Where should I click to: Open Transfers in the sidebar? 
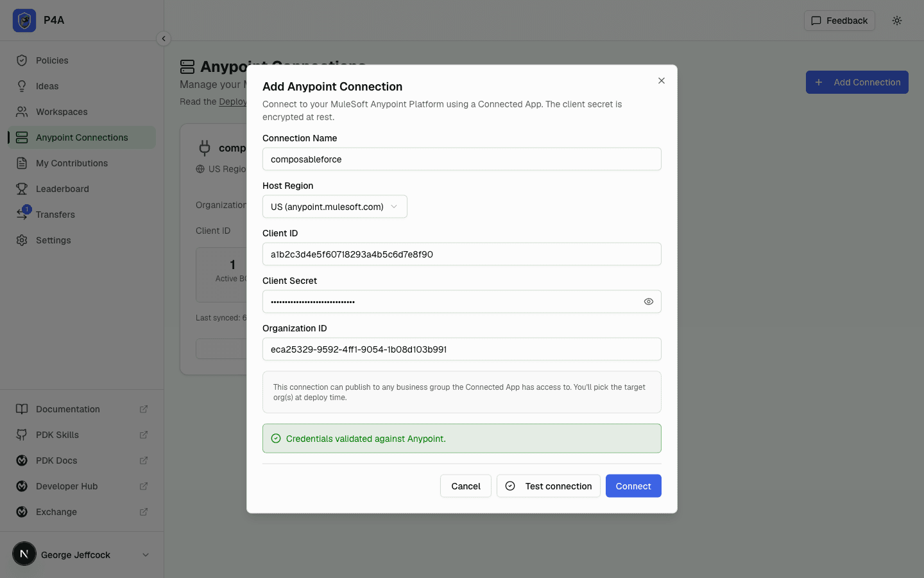pos(81,215)
